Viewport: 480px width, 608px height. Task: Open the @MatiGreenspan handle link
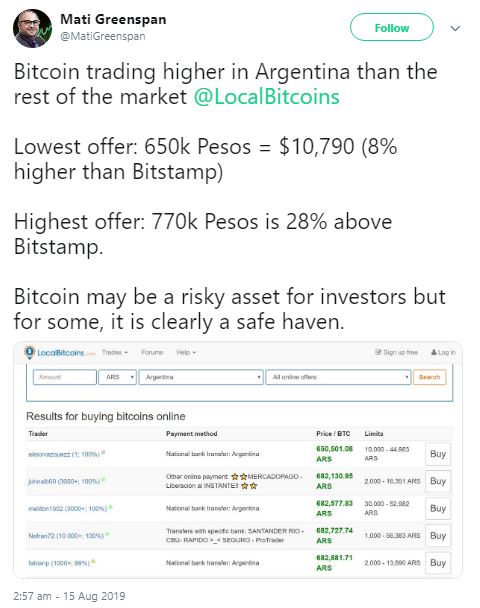tap(103, 36)
